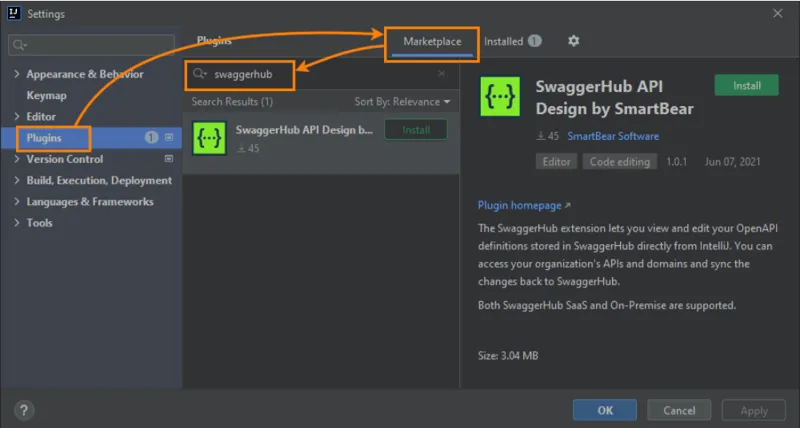Click the search magnifier icon in plugin search
The height and width of the screenshot is (428, 800).
[x=200, y=74]
